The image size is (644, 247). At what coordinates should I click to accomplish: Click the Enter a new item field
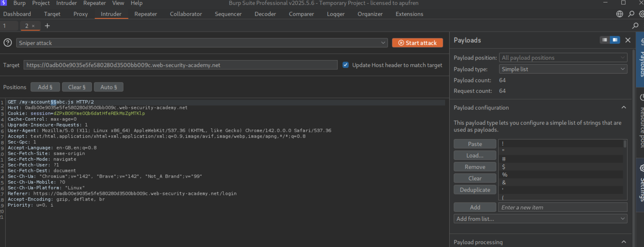coord(562,207)
